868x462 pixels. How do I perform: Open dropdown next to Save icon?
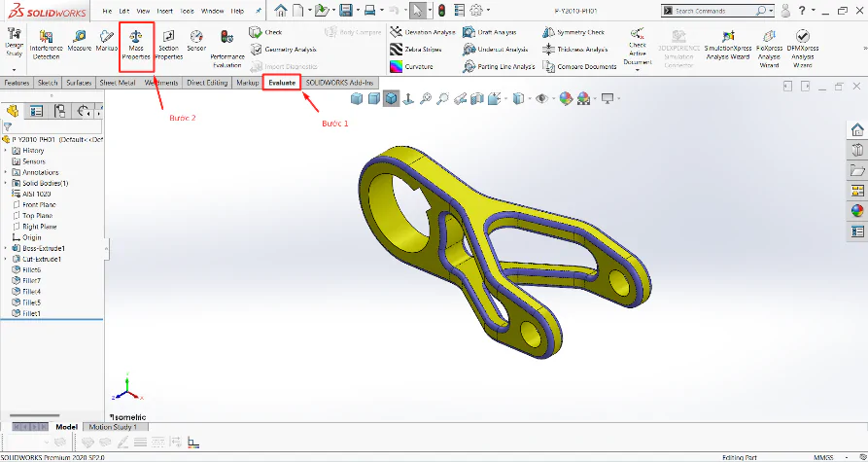[x=358, y=11]
